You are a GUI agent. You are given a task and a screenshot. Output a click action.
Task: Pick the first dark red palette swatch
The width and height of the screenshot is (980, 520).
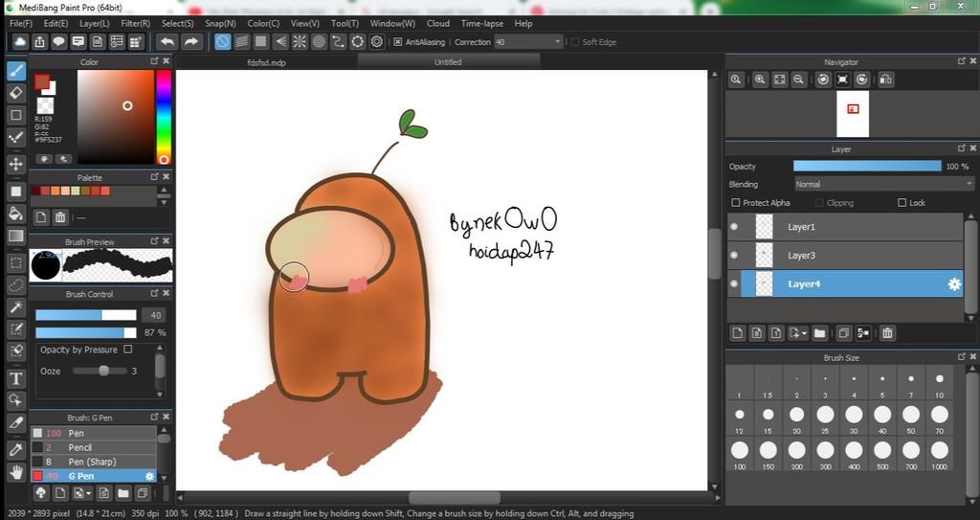35,191
